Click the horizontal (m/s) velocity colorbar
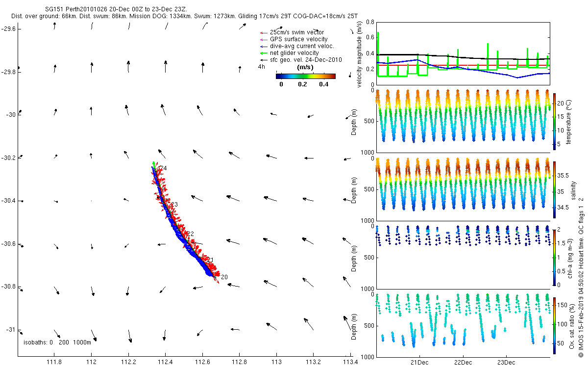Image resolution: width=588 pixels, height=368 pixels. coord(305,76)
